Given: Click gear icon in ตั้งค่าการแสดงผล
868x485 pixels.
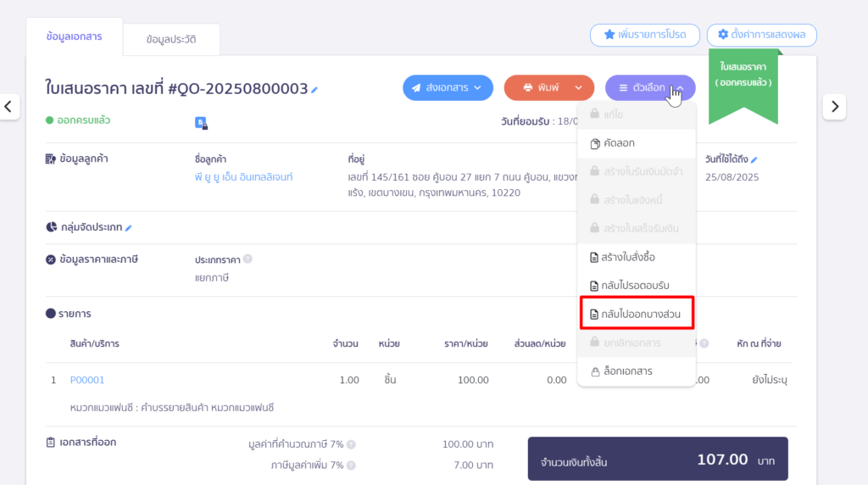Looking at the screenshot, I should [x=723, y=34].
